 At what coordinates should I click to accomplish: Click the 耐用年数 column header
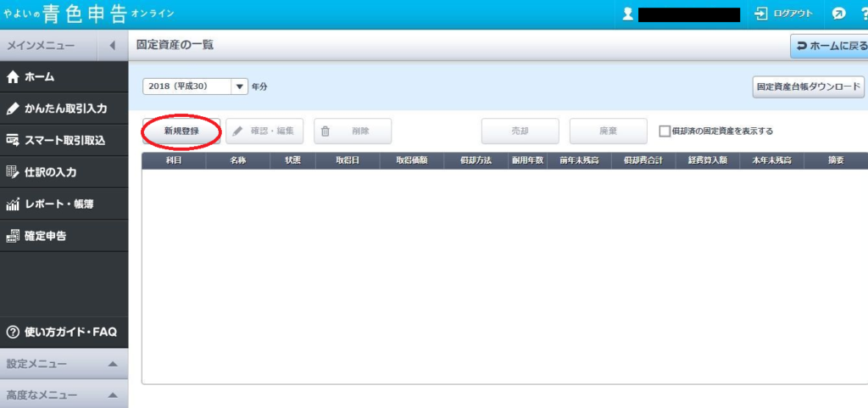pos(527,160)
